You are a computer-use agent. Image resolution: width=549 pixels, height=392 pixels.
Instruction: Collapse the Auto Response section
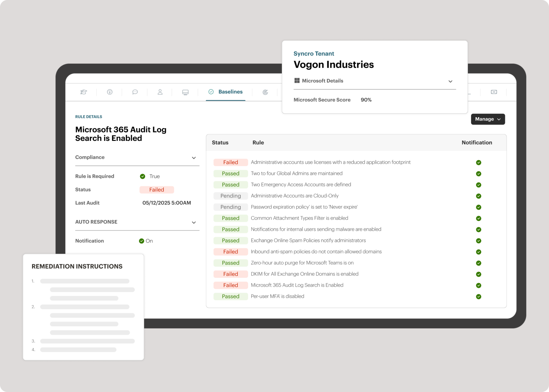click(194, 222)
